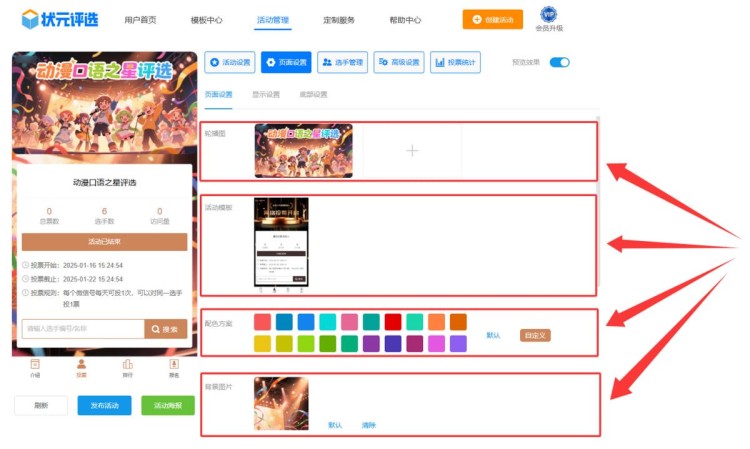Open 选手管理 contestant management

point(341,63)
